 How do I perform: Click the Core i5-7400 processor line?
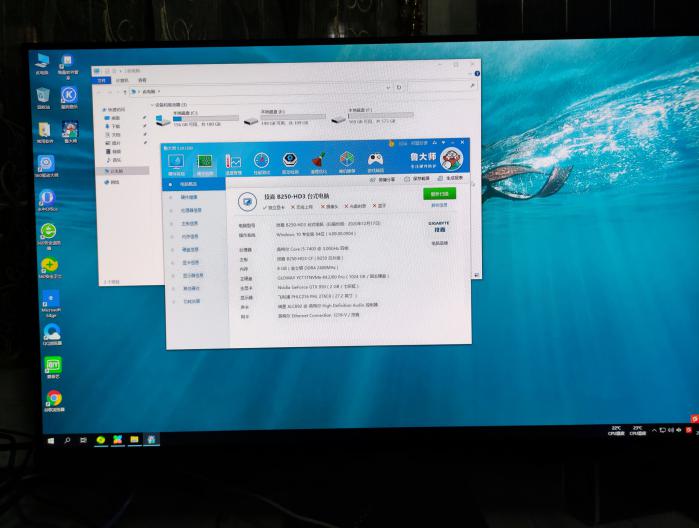[313, 248]
